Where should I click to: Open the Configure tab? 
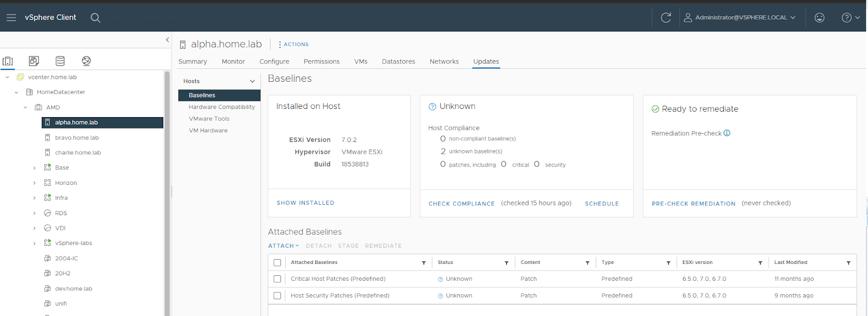[x=274, y=61]
